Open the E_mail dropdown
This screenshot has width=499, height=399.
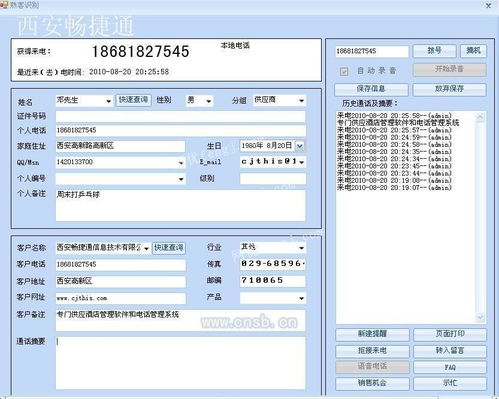click(x=302, y=162)
